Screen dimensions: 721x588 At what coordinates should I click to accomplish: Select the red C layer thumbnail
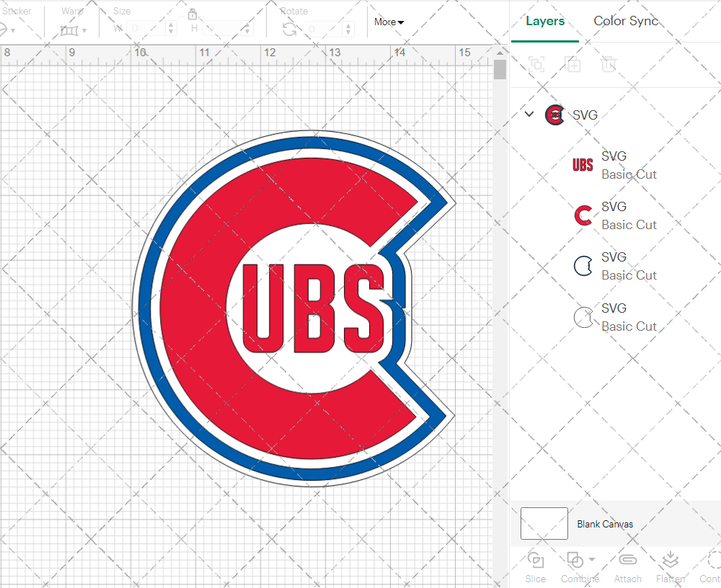(583, 215)
